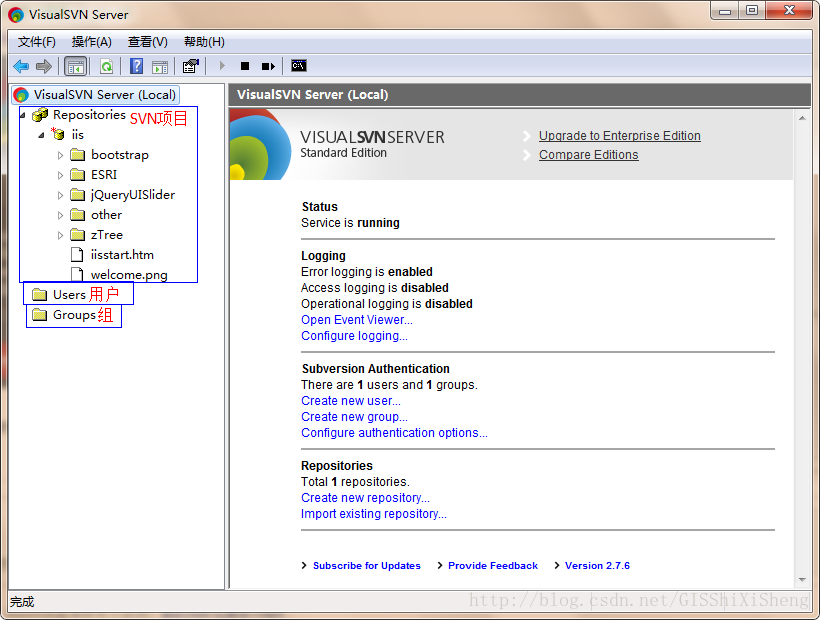Click the VisualSVN Server title bar icon
Screen dimensions: 820x620
[16, 15]
